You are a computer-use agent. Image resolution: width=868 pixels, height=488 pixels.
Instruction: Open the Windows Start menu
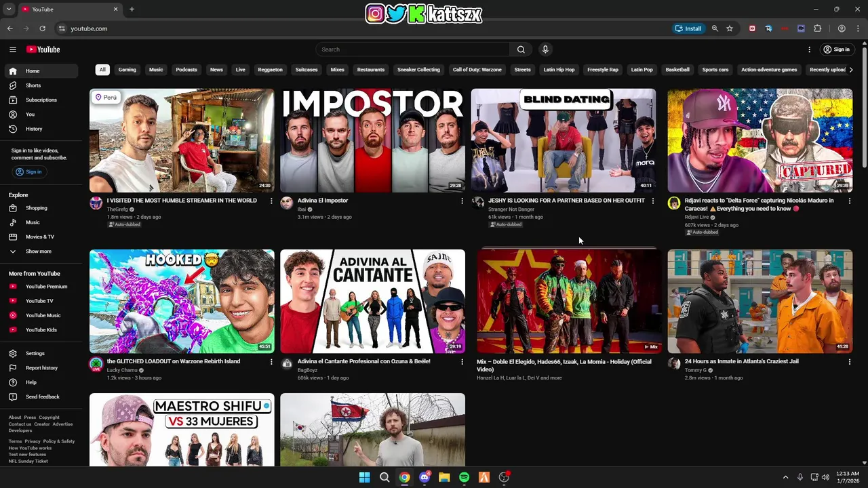coord(365,477)
